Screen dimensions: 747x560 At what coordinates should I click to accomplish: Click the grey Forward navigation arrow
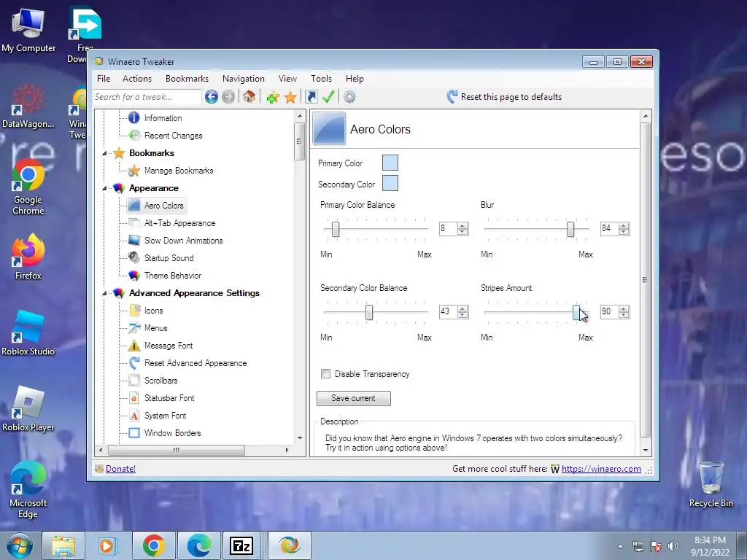click(x=228, y=97)
